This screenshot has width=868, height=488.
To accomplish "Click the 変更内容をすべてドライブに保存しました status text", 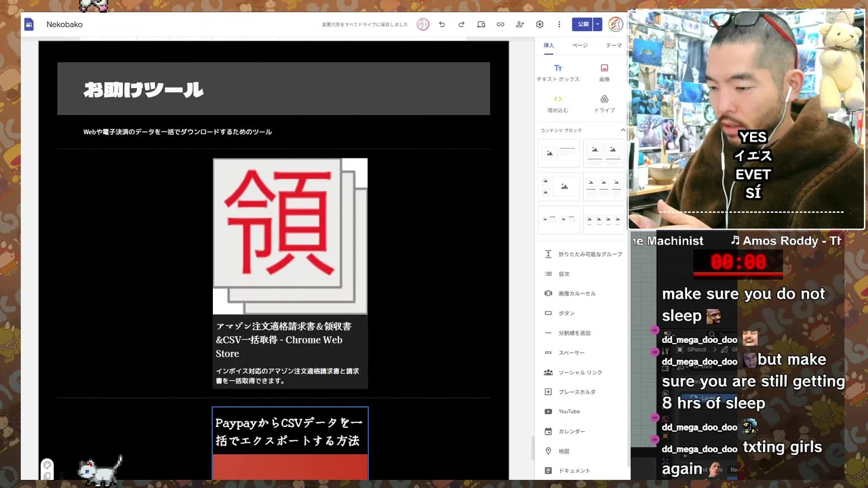I will [x=365, y=24].
